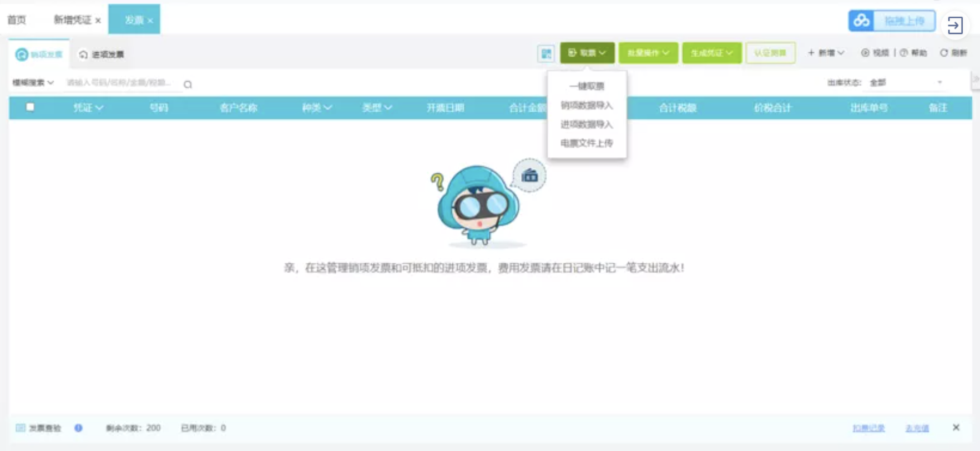The image size is (980, 451).
Task: Click the 开票日期 column header
Action: click(x=445, y=108)
